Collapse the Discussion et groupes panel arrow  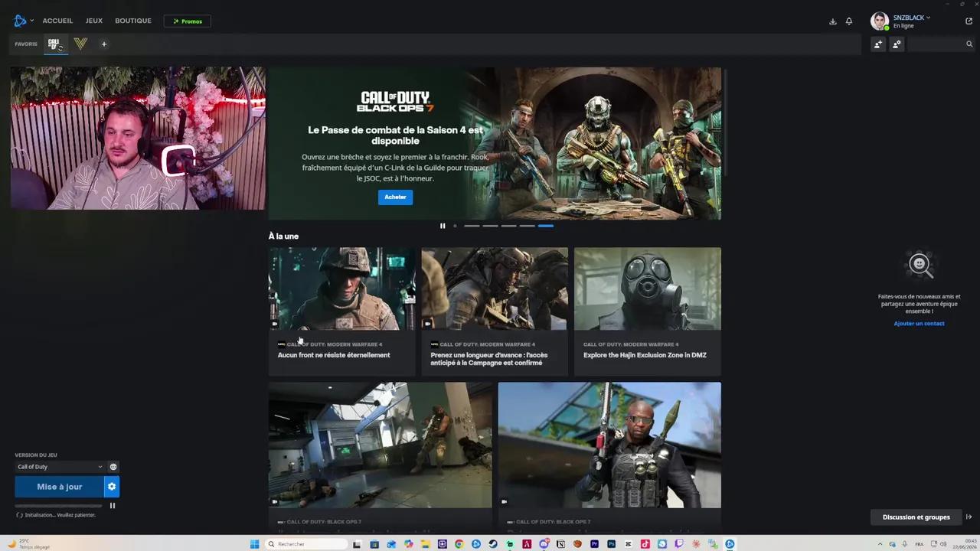click(969, 517)
